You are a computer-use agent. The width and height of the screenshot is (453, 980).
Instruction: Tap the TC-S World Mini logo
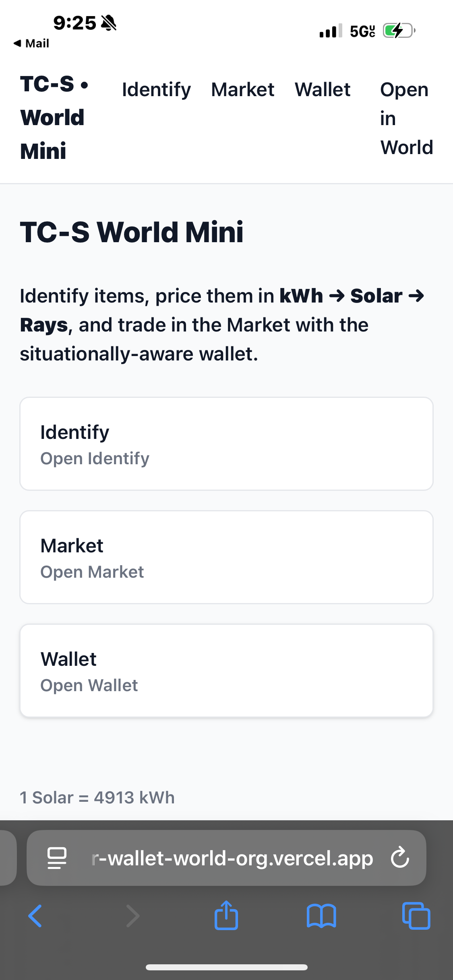(54, 117)
